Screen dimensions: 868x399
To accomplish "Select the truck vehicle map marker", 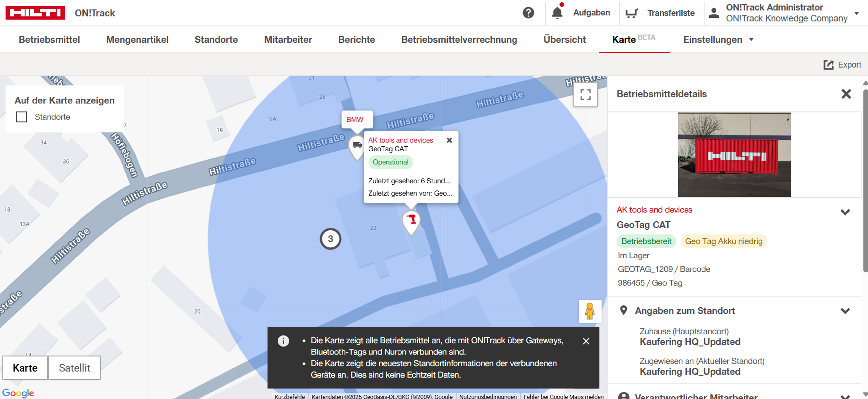I will point(357,148).
